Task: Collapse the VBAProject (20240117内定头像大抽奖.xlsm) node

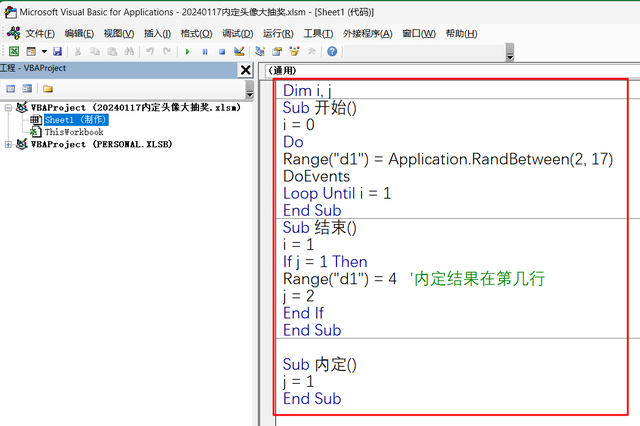Action: [x=8, y=108]
